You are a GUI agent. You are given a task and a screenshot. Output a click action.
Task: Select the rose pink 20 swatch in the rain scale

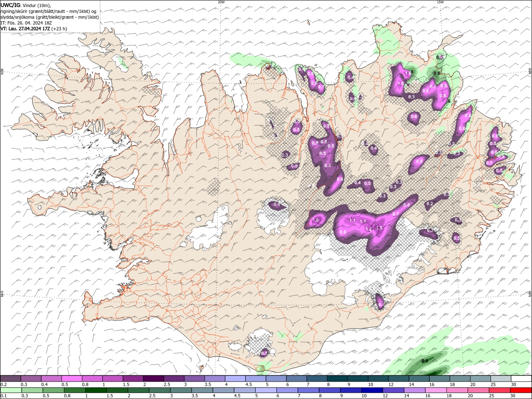click(x=478, y=390)
